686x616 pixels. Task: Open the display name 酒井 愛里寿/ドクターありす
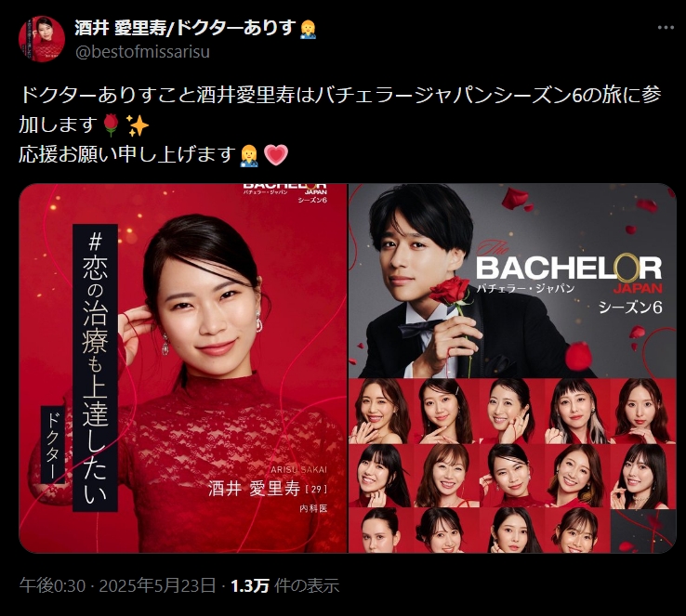coord(186,28)
